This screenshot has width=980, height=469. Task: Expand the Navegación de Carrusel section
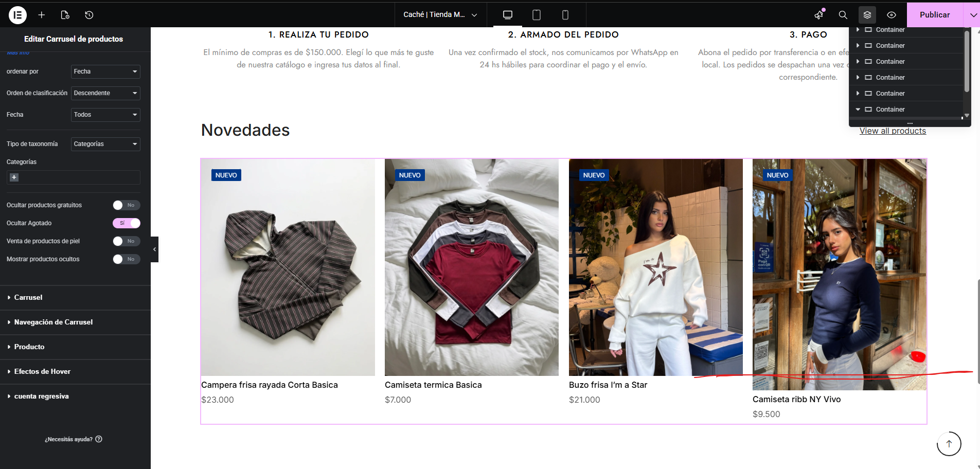75,322
